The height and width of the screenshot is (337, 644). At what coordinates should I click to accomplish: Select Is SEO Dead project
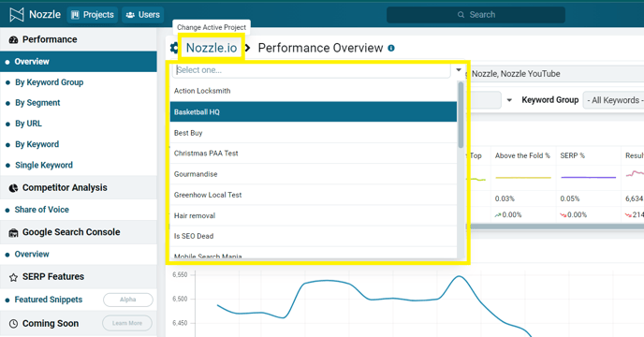313,236
